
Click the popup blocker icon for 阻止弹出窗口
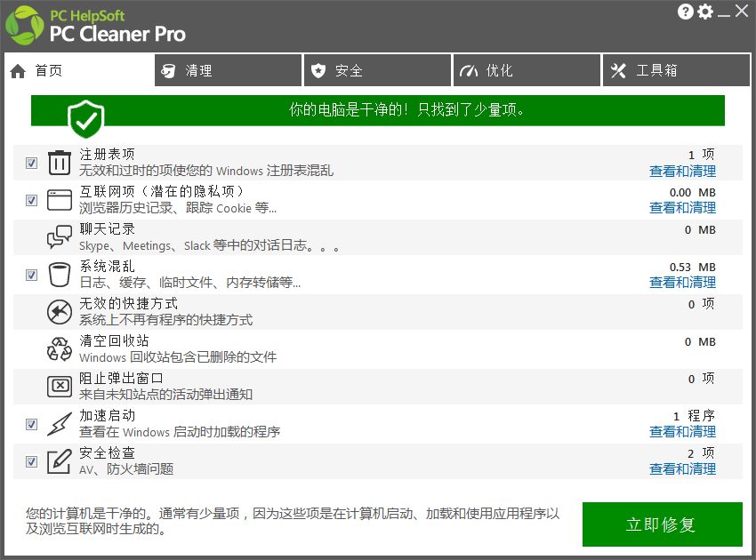click(x=60, y=386)
